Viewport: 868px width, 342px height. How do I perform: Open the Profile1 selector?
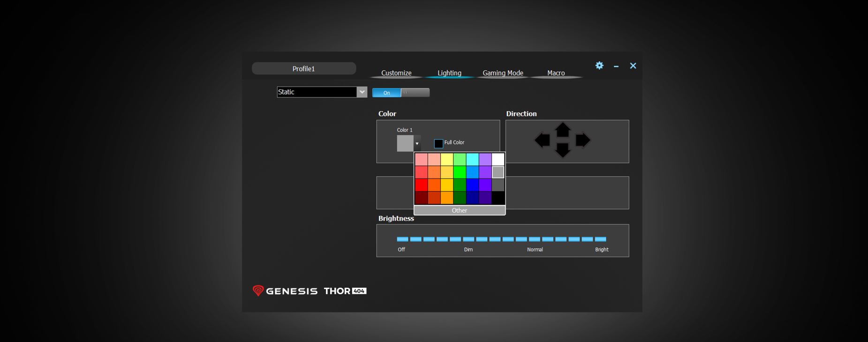point(304,69)
